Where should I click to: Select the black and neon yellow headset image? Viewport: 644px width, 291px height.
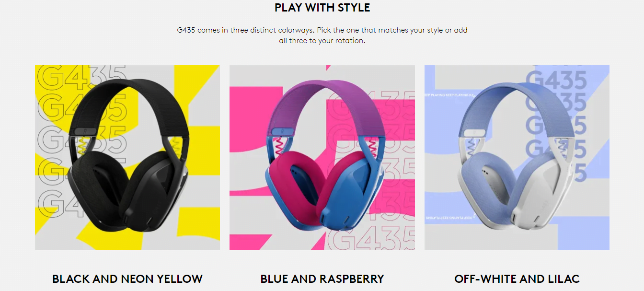(x=127, y=158)
